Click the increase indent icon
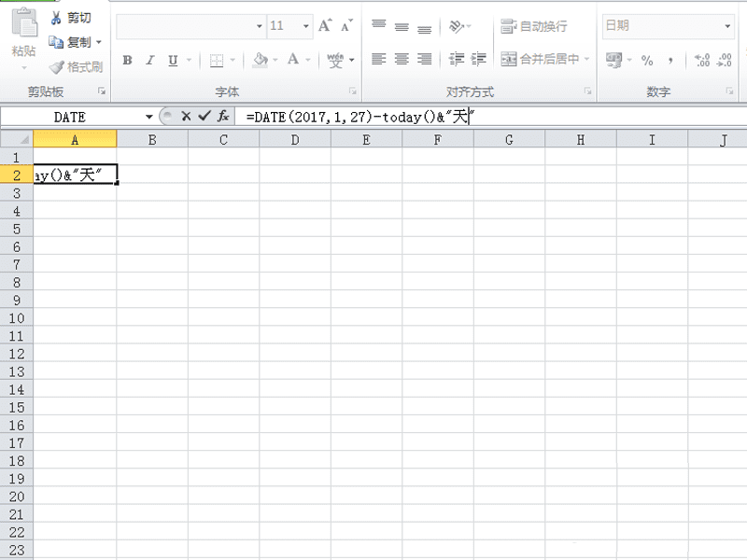This screenshot has height=560, width=747. tap(479, 59)
